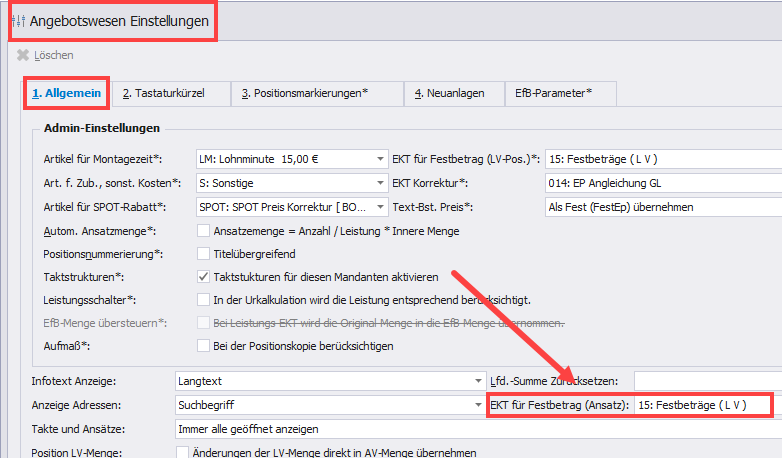The width and height of the screenshot is (782, 458).
Task: Expand the Artikel für SPOT-Rabatt dropdown
Action: pos(380,207)
